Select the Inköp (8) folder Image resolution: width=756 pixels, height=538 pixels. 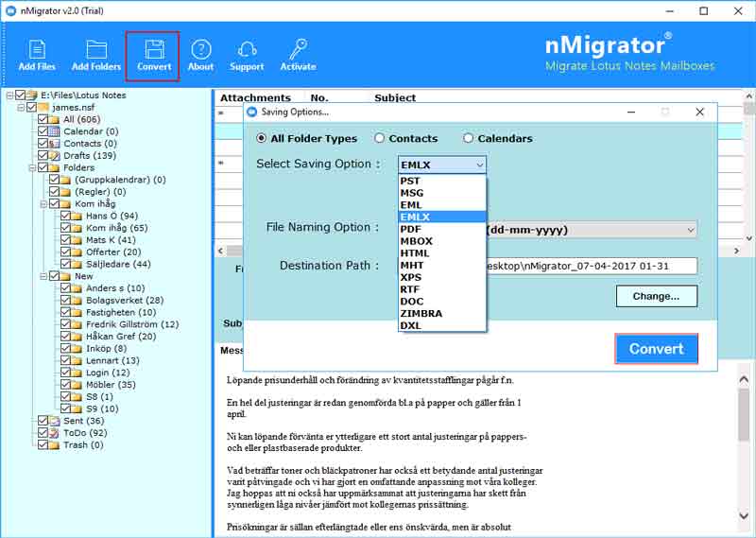[x=106, y=348]
